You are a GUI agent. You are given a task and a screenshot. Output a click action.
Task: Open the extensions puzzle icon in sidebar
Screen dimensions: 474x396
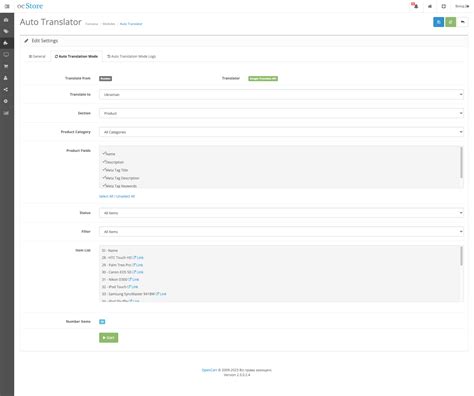(6, 43)
